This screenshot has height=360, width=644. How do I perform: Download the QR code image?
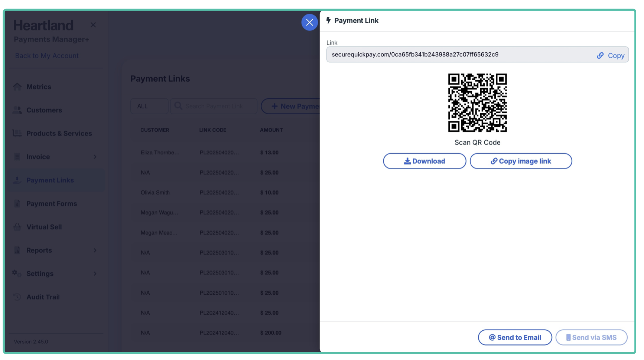(x=425, y=161)
